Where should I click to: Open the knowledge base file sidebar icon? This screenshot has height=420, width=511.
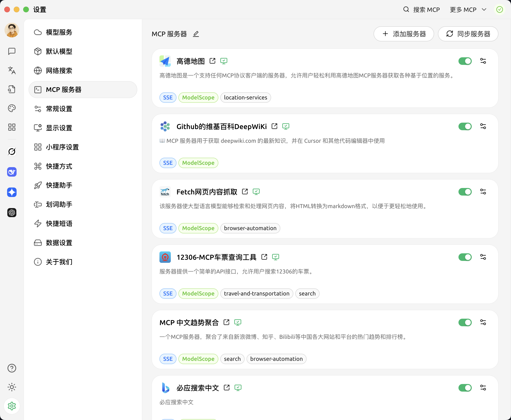(x=12, y=89)
